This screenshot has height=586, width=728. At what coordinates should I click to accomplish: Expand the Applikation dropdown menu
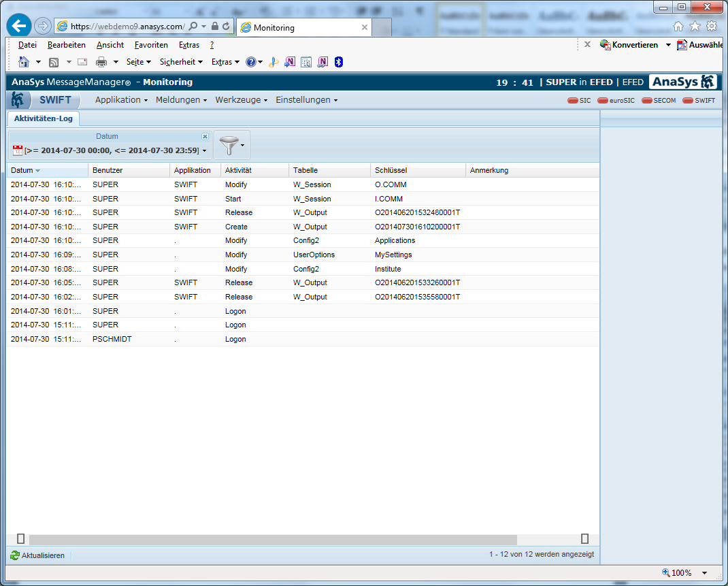(121, 100)
